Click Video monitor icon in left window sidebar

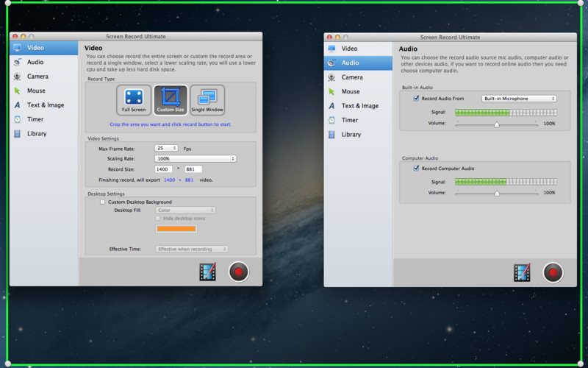pyautogui.click(x=17, y=48)
